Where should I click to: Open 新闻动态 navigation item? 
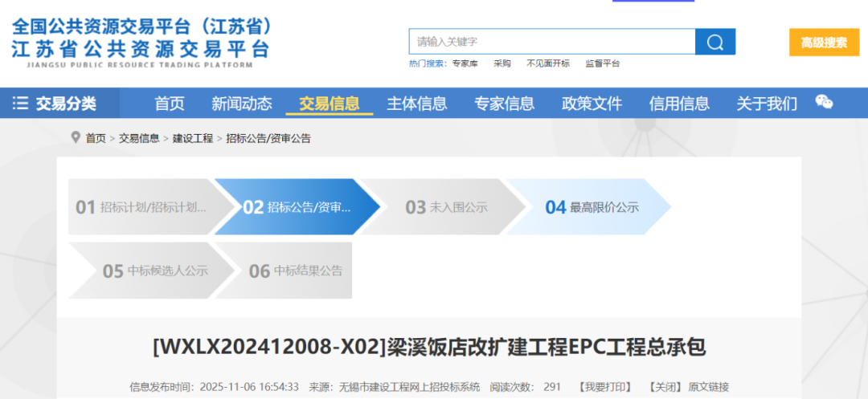click(x=242, y=104)
